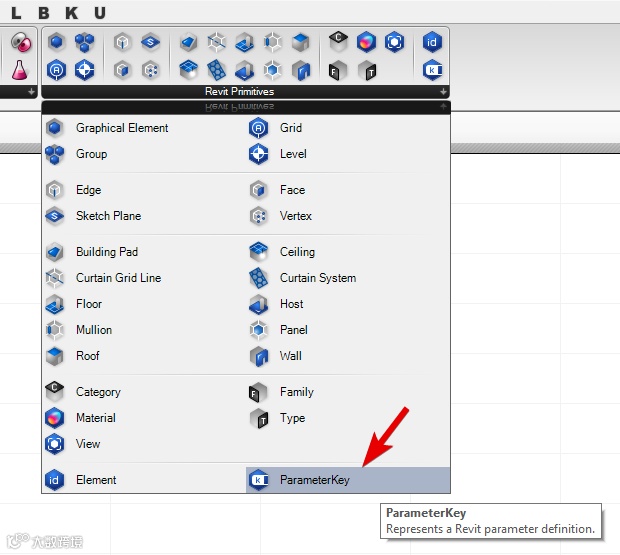The image size is (620, 555).
Task: Click the Grid icon in the ribbon
Action: (x=57, y=70)
